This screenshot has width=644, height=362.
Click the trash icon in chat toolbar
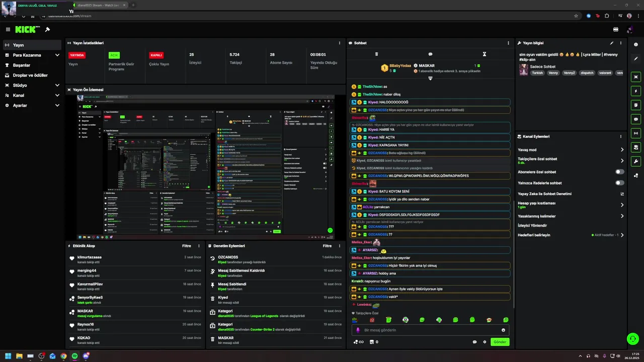click(x=376, y=54)
